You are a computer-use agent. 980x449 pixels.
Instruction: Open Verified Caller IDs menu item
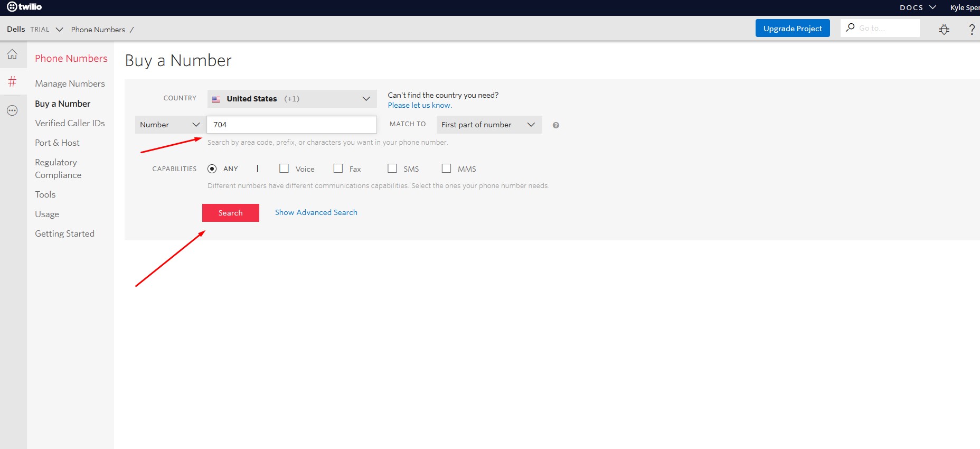point(70,123)
